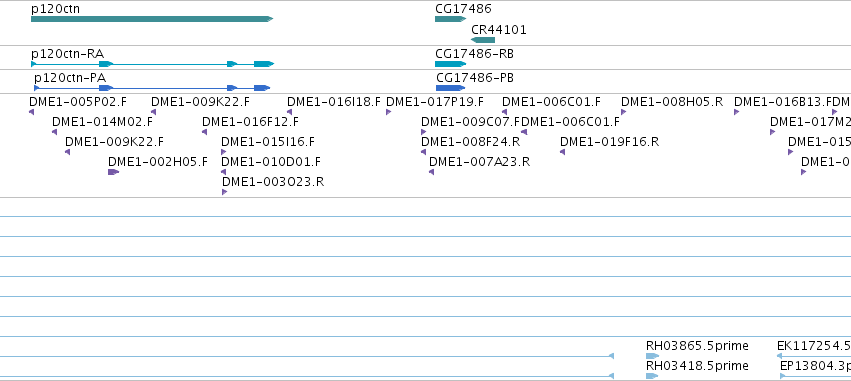Select the DME1-017P19.F feature
This screenshot has width=851, height=381.
[435, 101]
